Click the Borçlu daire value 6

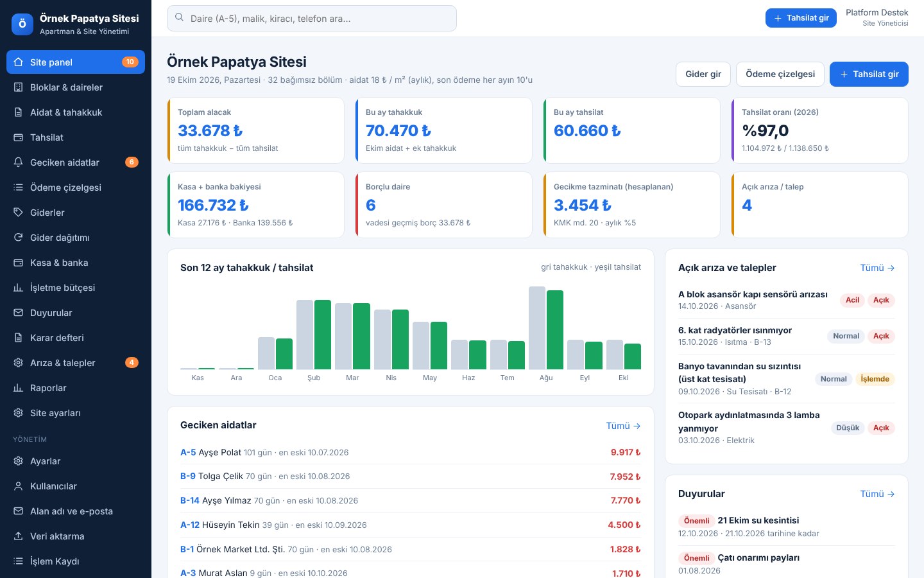click(371, 206)
